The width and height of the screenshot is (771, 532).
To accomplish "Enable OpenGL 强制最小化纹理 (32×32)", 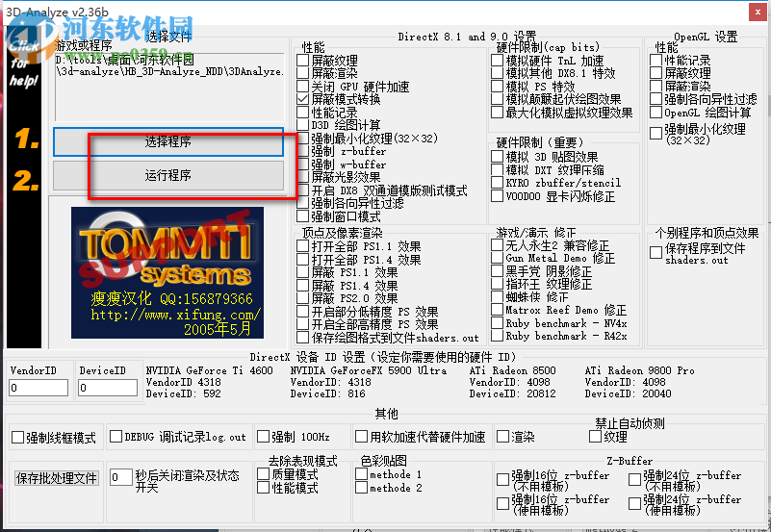I will click(x=655, y=133).
